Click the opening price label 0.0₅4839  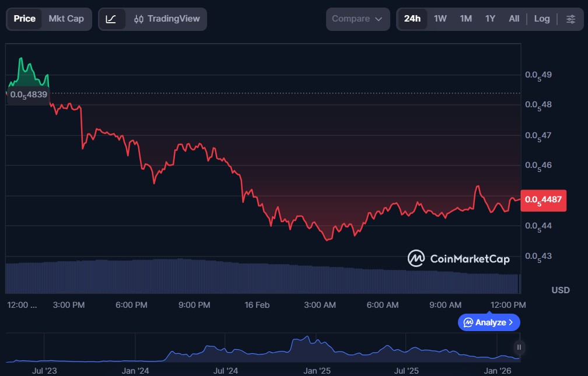coord(29,94)
